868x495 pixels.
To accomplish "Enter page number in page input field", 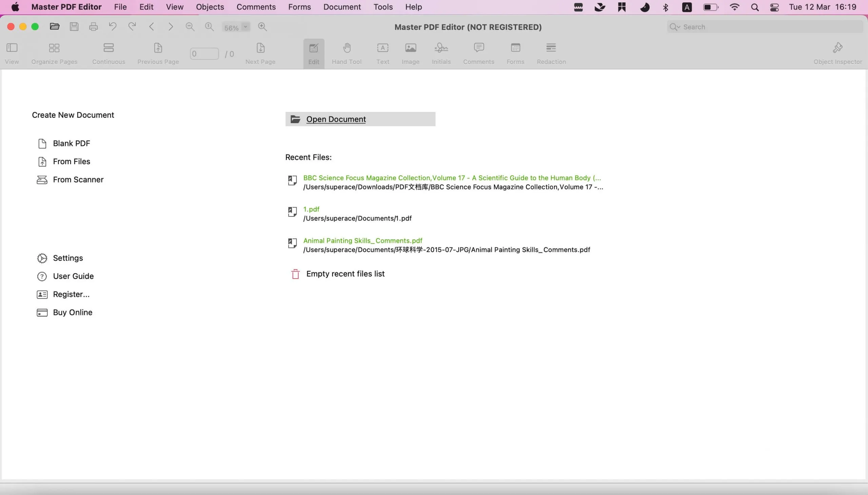I will 203,54.
